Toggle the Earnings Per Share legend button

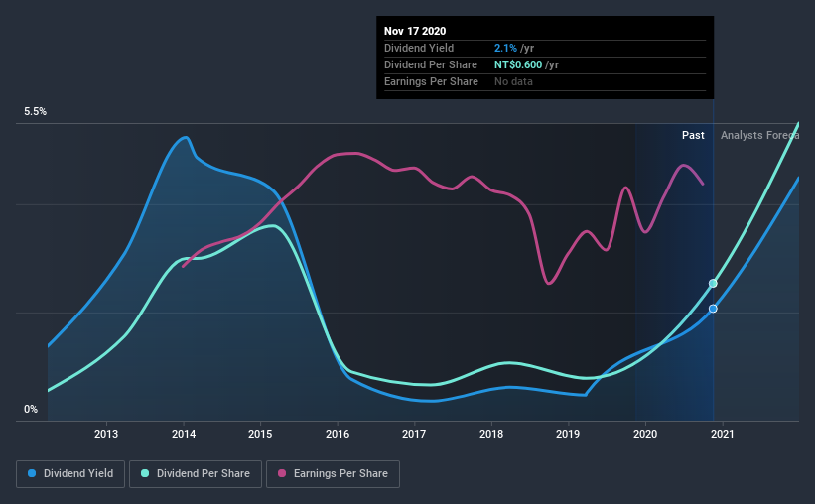point(333,474)
